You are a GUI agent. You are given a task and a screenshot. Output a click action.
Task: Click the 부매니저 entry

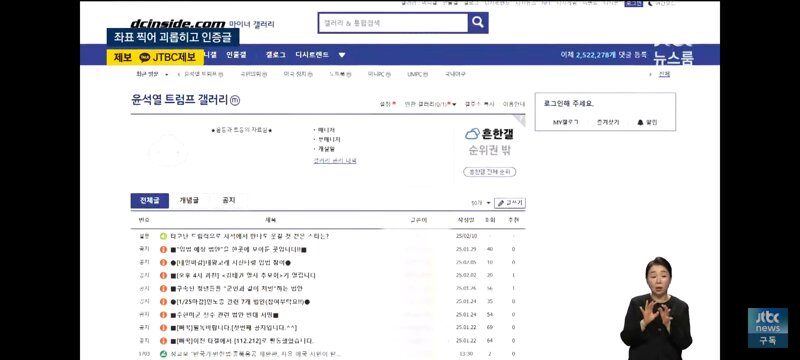click(328, 139)
